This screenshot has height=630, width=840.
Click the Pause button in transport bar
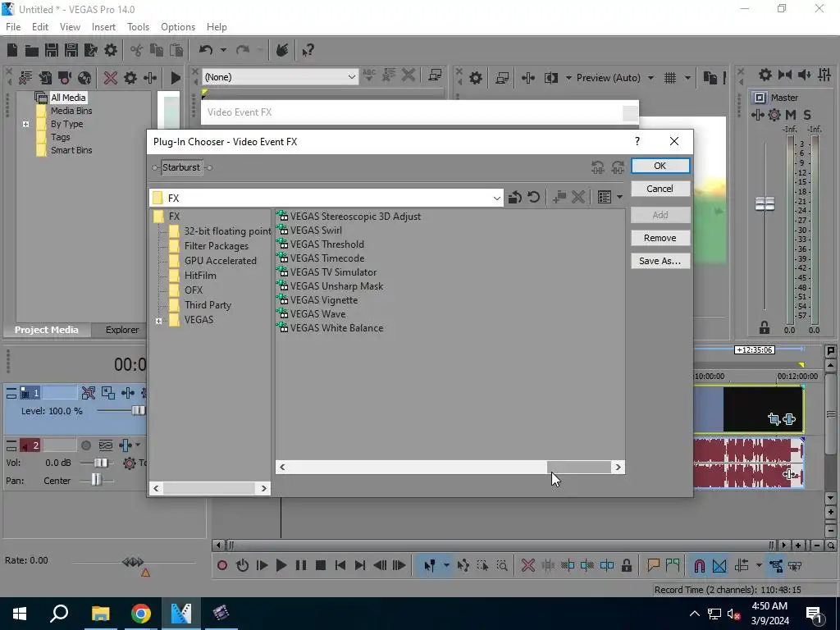point(301,565)
